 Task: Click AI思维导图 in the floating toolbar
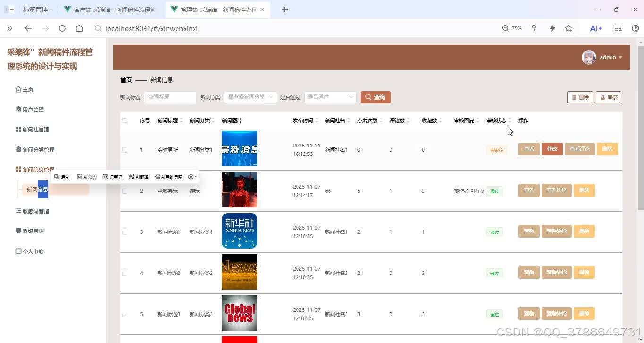(x=169, y=177)
